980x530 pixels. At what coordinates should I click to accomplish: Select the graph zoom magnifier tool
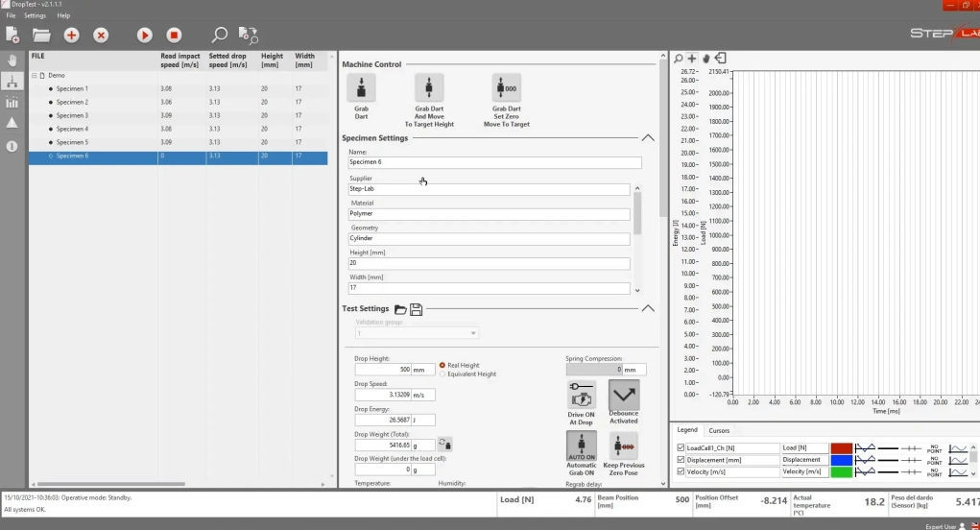tap(678, 59)
